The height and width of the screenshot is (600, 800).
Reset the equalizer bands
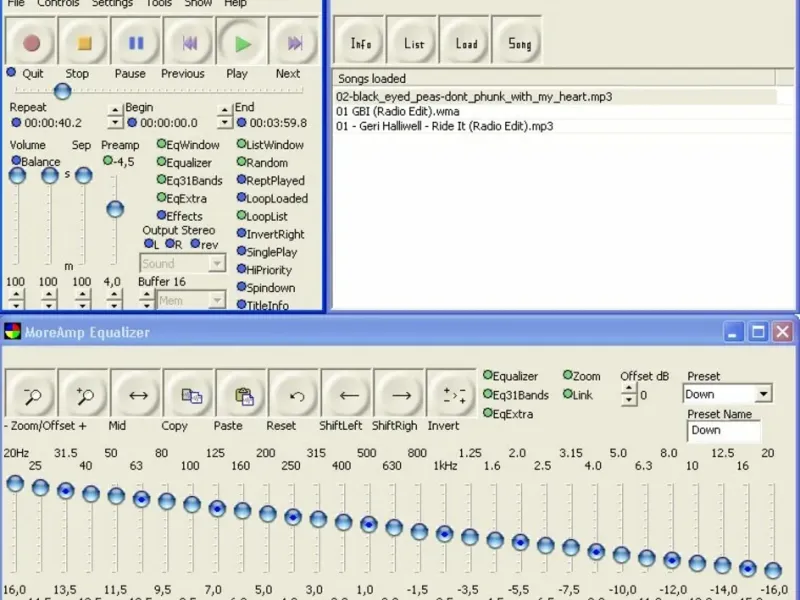pyautogui.click(x=295, y=395)
